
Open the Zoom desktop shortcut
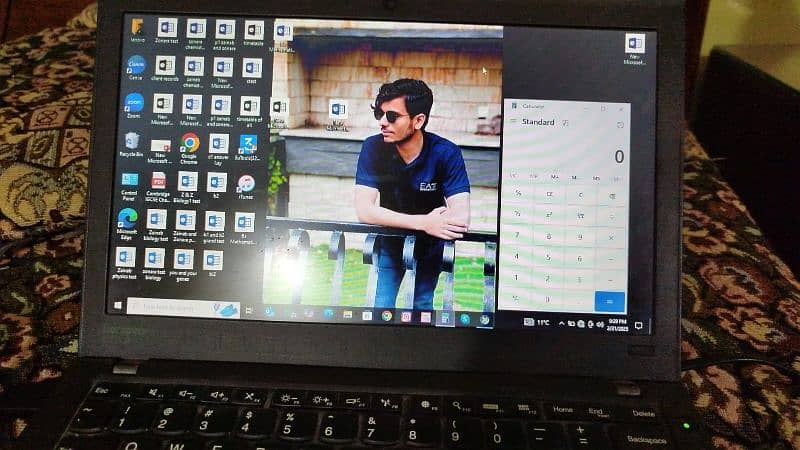click(x=134, y=102)
